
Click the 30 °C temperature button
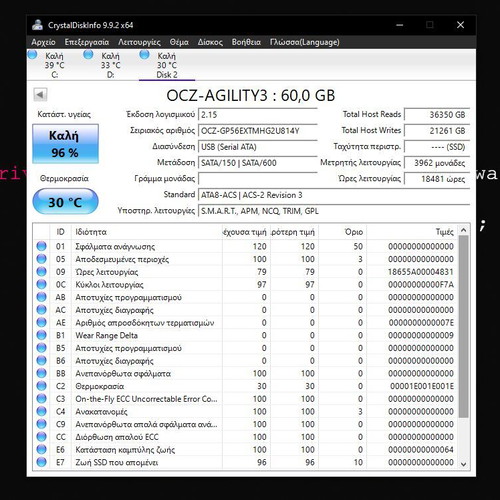click(x=65, y=201)
